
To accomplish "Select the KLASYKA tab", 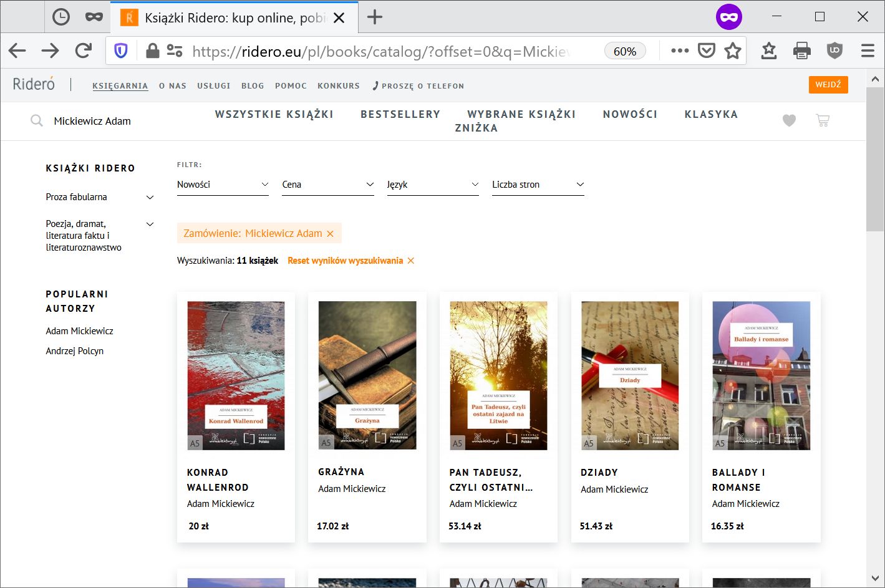I will pyautogui.click(x=711, y=114).
